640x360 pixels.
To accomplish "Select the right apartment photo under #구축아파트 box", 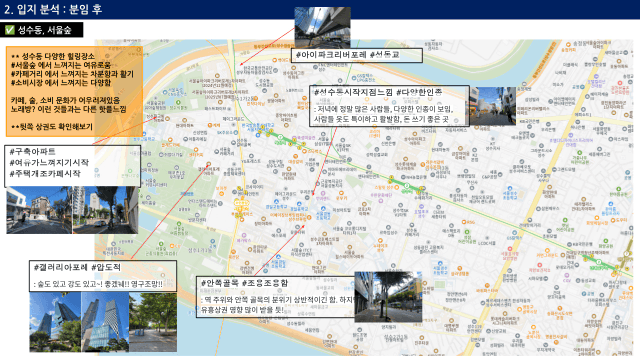I will pyautogui.click(x=105, y=210).
